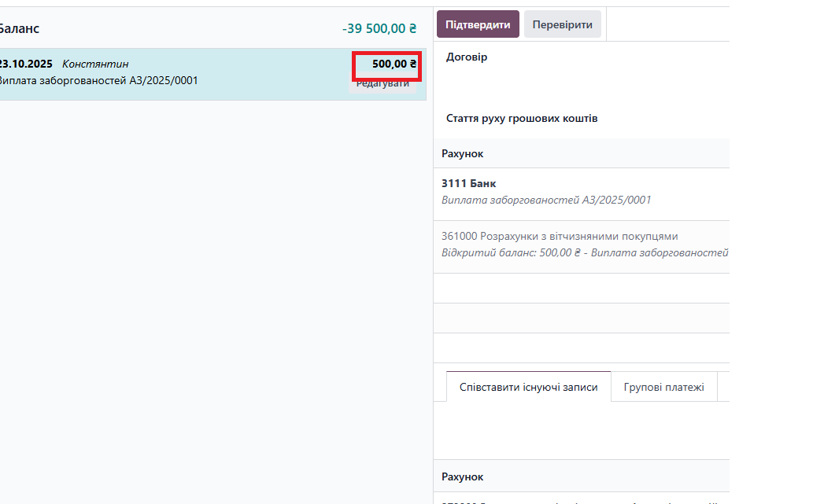This screenshot has width=824, height=504.
Task: Click the 23.10.2025 transaction date
Action: [x=25, y=64]
